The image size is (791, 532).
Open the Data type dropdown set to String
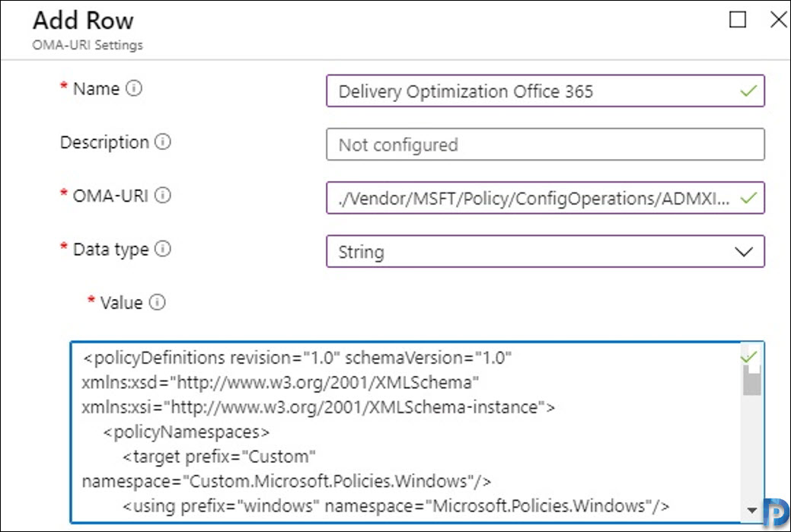coord(545,251)
